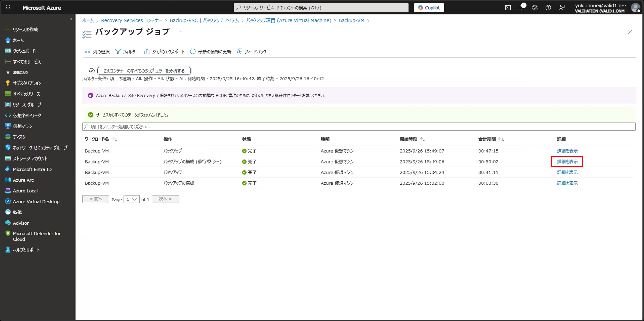Open 仮想マシン in sidebar
Viewport: 644px width, 321px height.
22,126
